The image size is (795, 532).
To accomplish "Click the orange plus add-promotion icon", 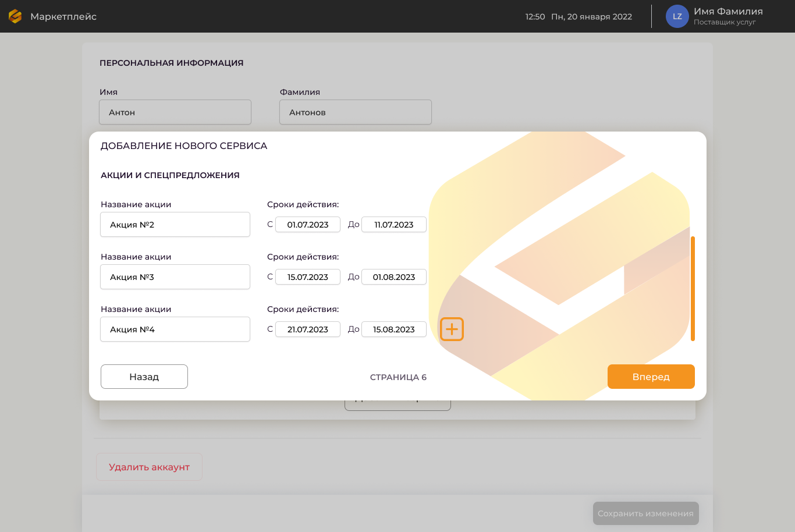I will click(452, 329).
